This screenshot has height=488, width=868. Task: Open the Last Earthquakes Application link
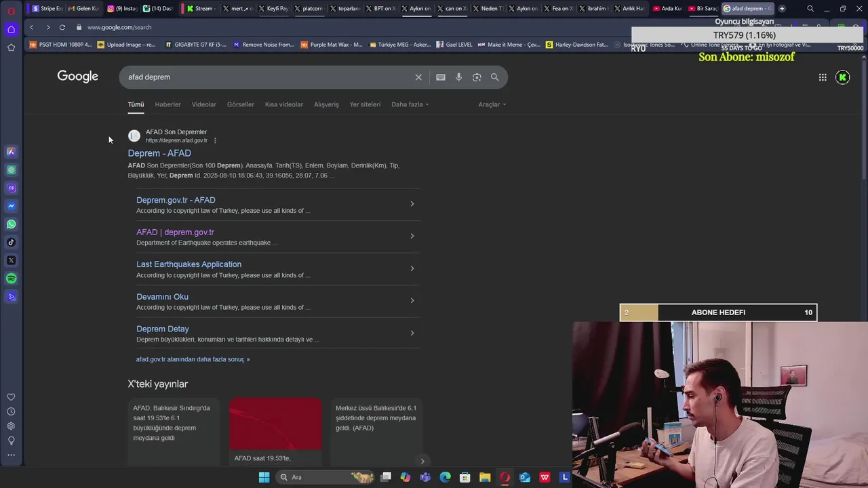point(189,264)
